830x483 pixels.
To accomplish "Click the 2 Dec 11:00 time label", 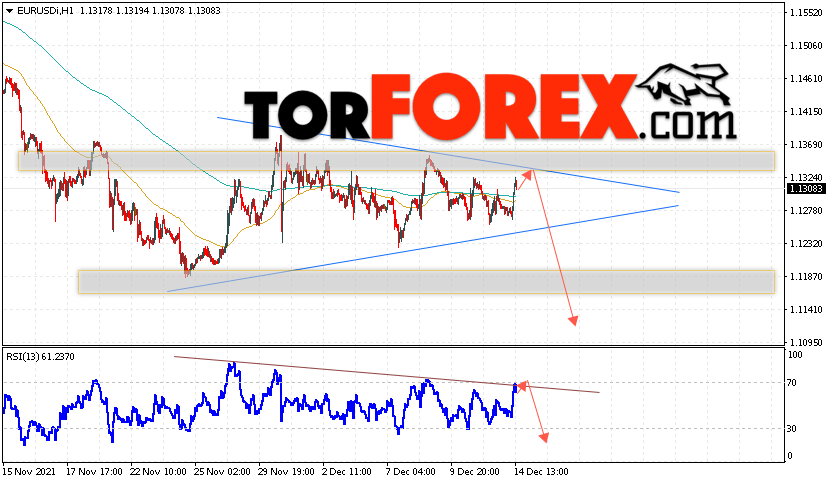I will coord(347,471).
